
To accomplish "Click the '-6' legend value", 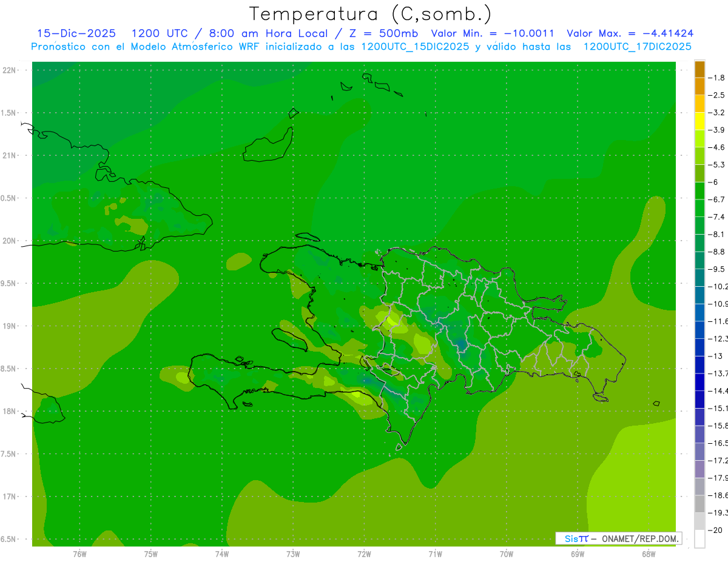I will click(713, 182).
